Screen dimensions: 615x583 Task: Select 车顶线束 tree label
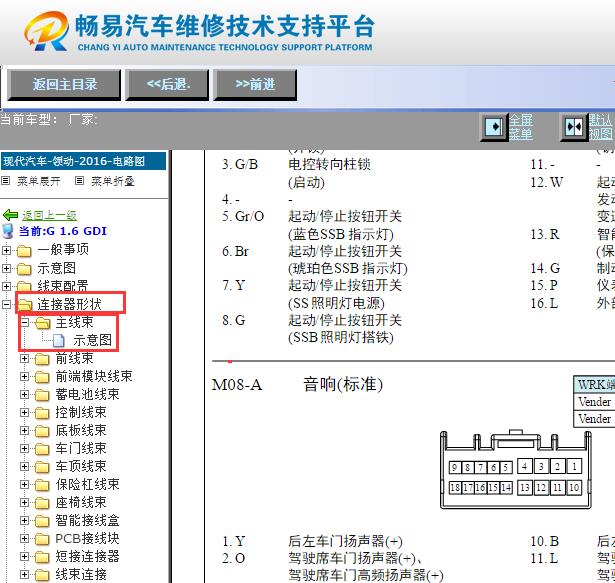click(81, 467)
